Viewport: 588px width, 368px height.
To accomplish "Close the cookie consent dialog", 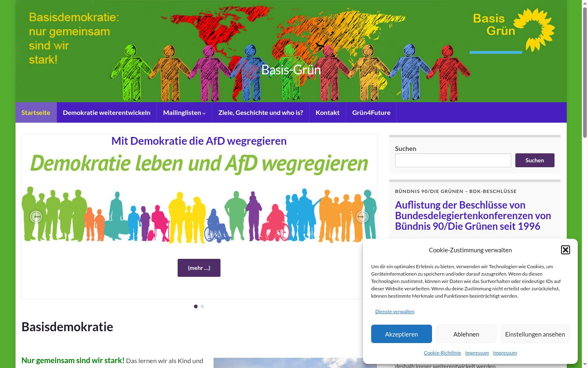I will pyautogui.click(x=566, y=250).
